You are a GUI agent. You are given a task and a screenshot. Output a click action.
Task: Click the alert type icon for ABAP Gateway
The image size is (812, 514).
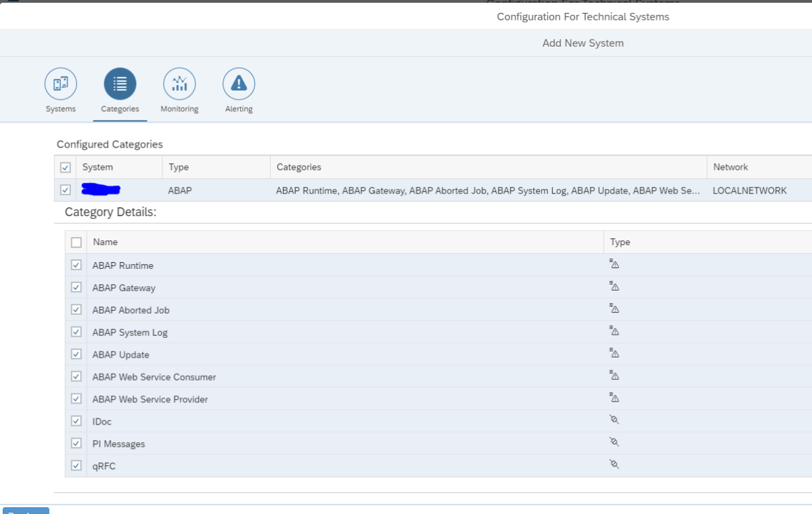coord(613,286)
